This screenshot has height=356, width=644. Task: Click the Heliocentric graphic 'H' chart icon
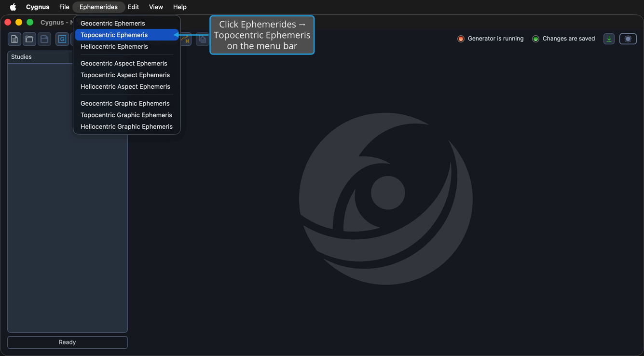pyautogui.click(x=186, y=39)
